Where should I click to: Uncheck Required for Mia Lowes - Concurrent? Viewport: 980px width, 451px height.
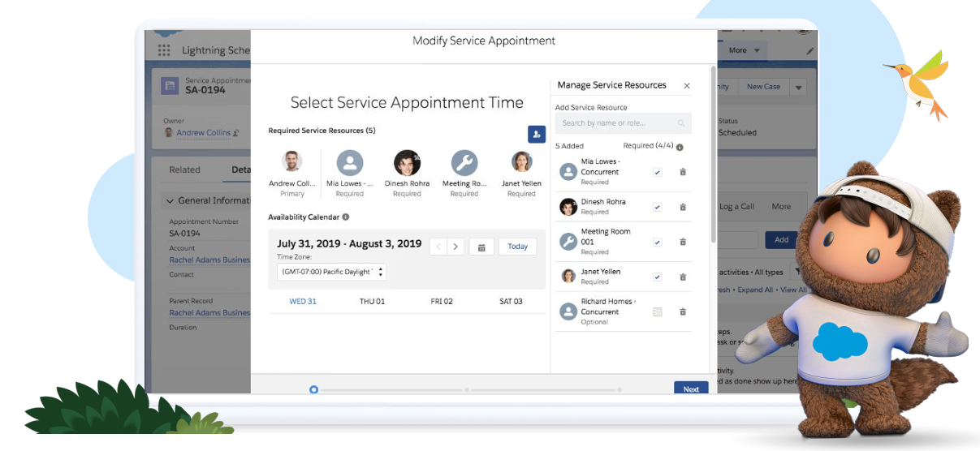[658, 172]
